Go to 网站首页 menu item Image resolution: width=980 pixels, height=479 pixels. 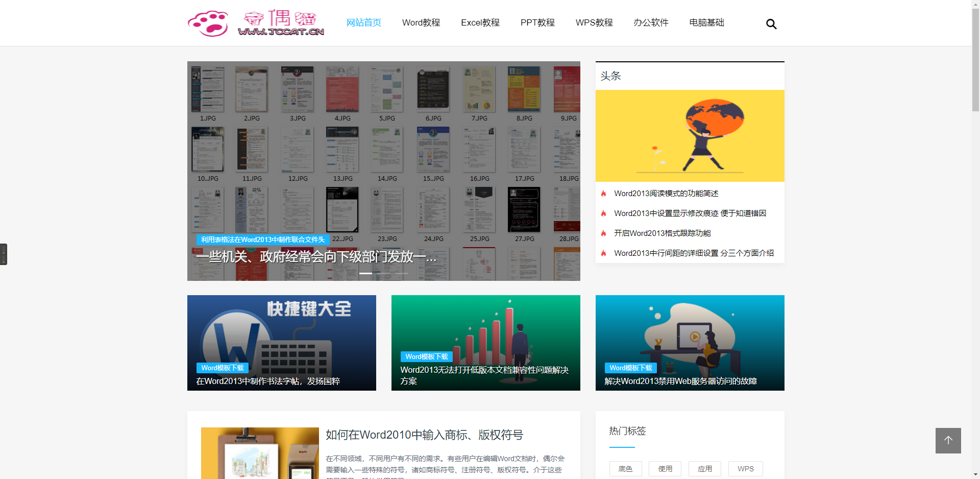[x=364, y=22]
